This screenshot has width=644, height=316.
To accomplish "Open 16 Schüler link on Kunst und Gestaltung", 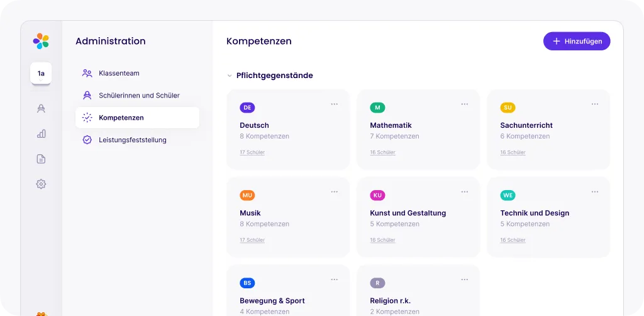I will [382, 240].
